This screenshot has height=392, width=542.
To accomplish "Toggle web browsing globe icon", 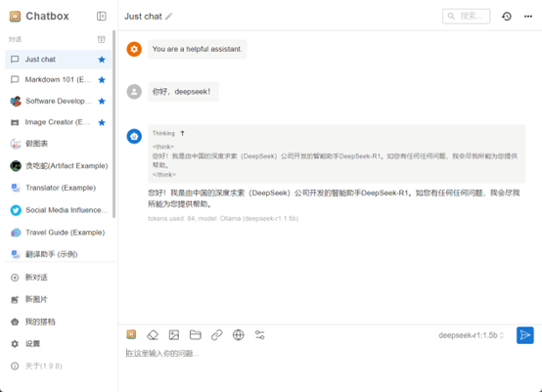I will (238, 335).
